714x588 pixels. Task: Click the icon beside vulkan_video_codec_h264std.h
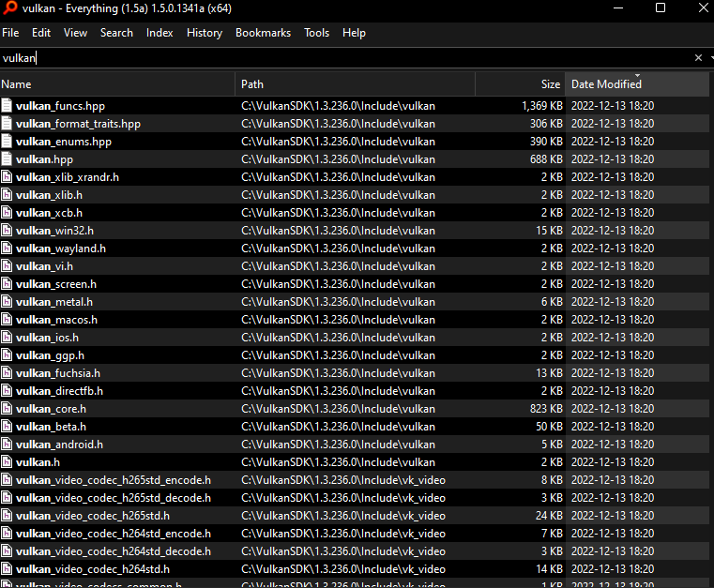coord(7,568)
